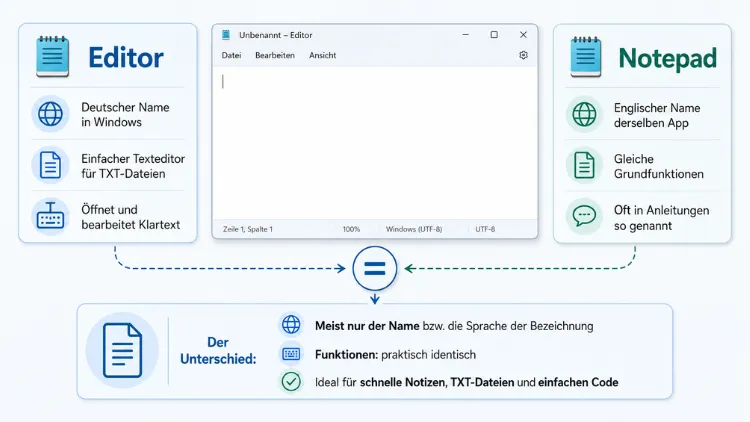Maximize the Unbenannt – Editor window
750x422 pixels.
pyautogui.click(x=494, y=34)
